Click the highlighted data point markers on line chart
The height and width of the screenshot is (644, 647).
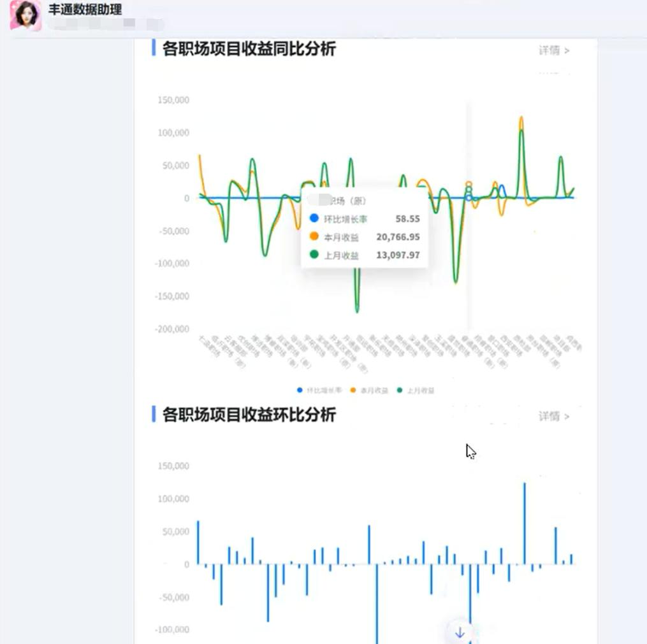(469, 191)
